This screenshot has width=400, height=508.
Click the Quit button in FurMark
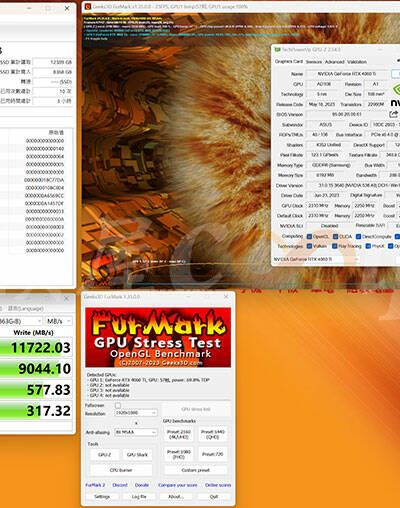pyautogui.click(x=214, y=497)
